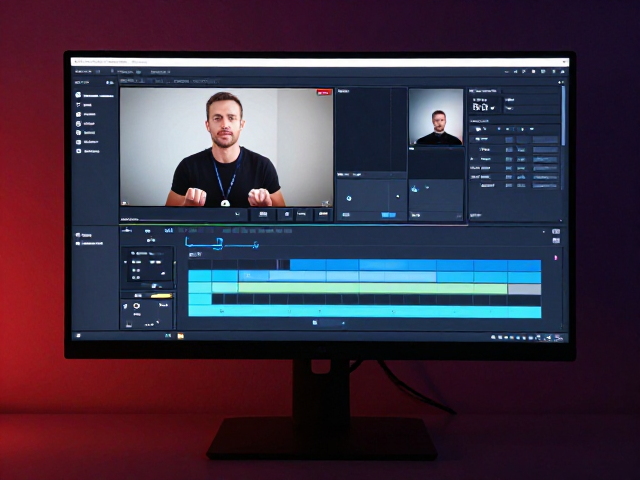Click the ring-shaped icon in the lower-left panel

click(136, 306)
